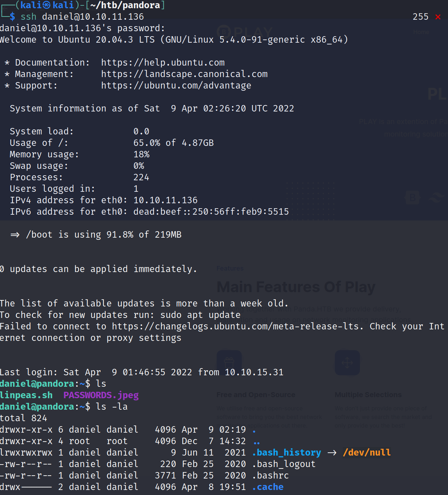Click the Usage of / value 65.0% of 4.87GB
The height and width of the screenshot is (495, 448).
point(174,143)
